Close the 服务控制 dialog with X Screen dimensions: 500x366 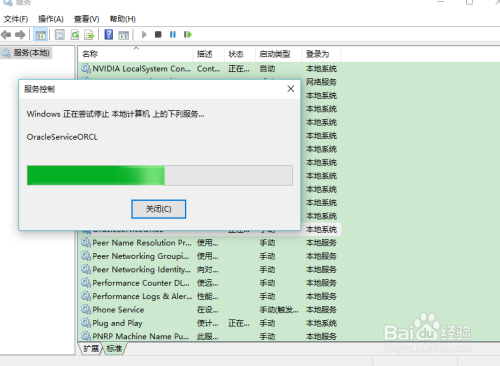(291, 89)
